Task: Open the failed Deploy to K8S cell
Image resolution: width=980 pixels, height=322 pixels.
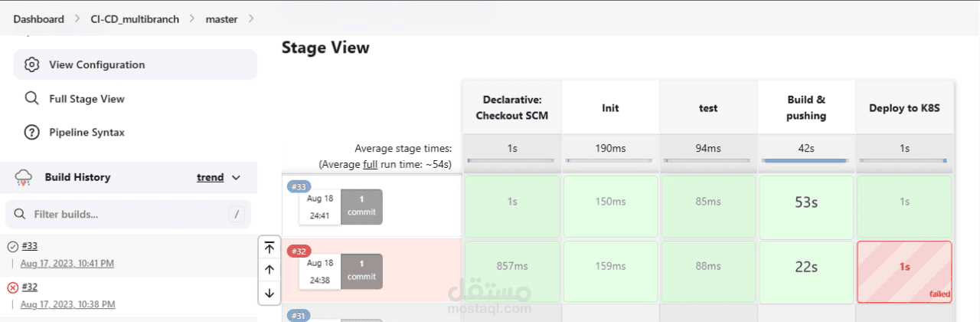Action: click(x=904, y=271)
